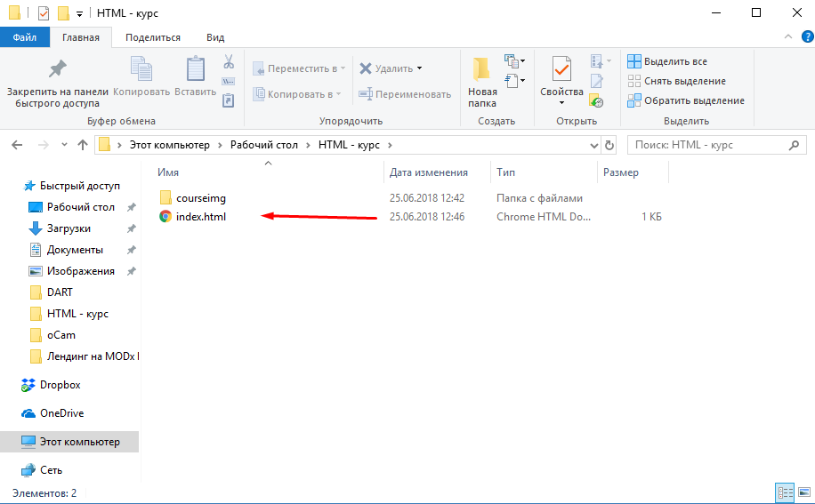This screenshot has width=815, height=504.
Task: Open oCam folder in sidebar
Action: click(52, 335)
